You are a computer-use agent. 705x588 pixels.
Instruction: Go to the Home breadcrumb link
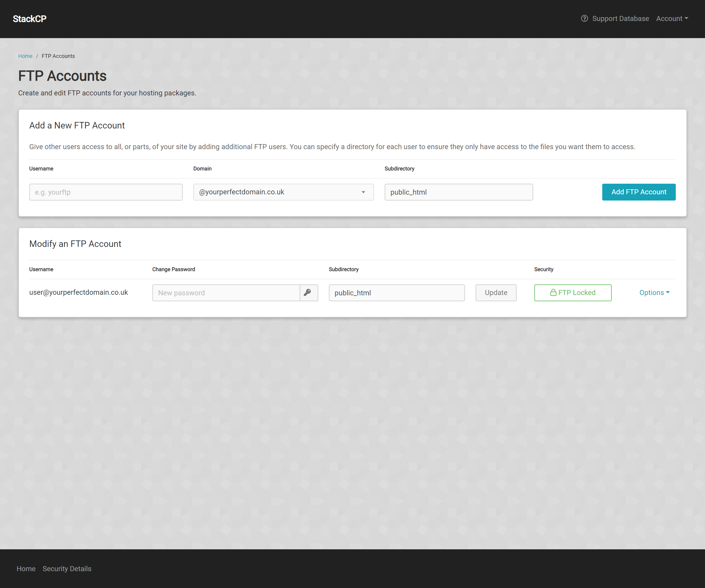pos(25,56)
